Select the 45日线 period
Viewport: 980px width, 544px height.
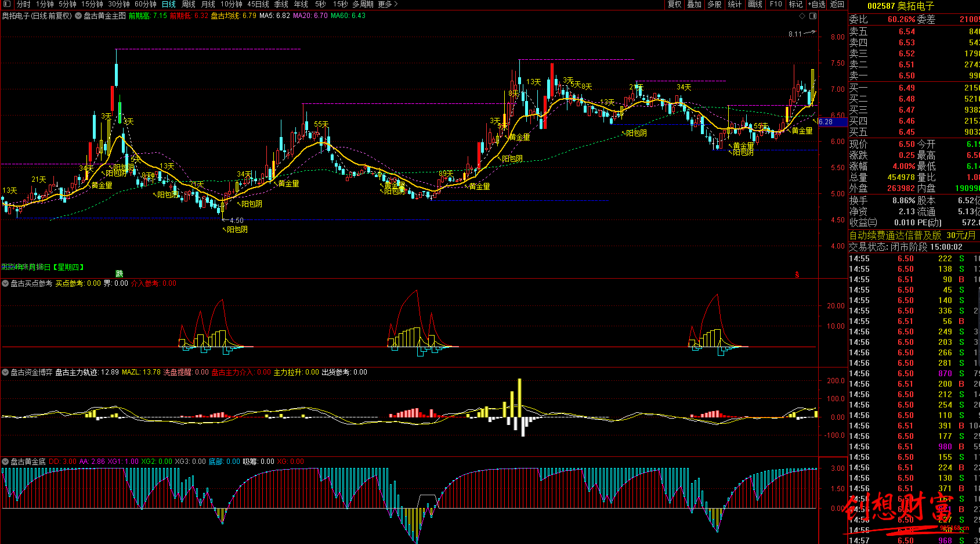coord(258,4)
